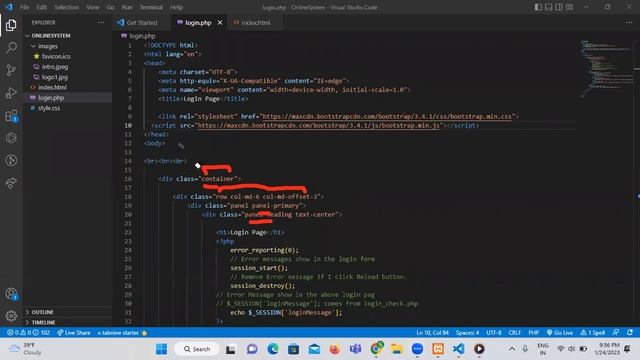
Task: Start Live Share from status bar
Action: 73,333
